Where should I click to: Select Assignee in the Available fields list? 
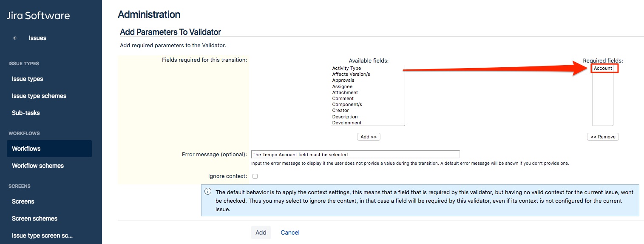pos(342,86)
